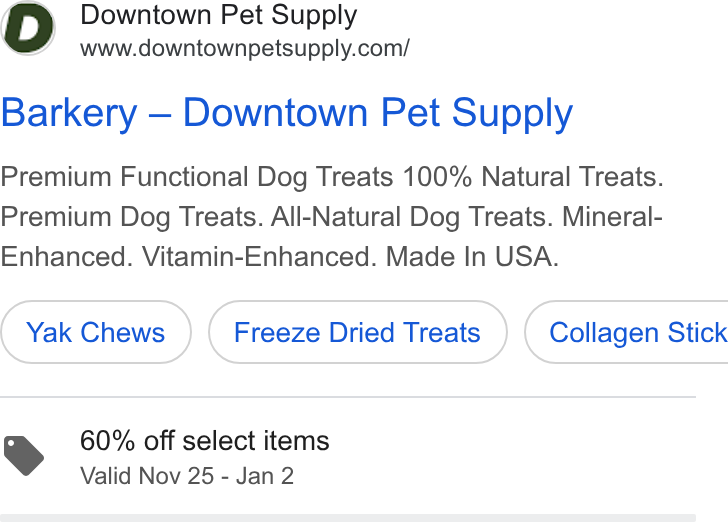The height and width of the screenshot is (522, 728).
Task: Click the gray bar beneath the promotion
Action: coord(348,518)
